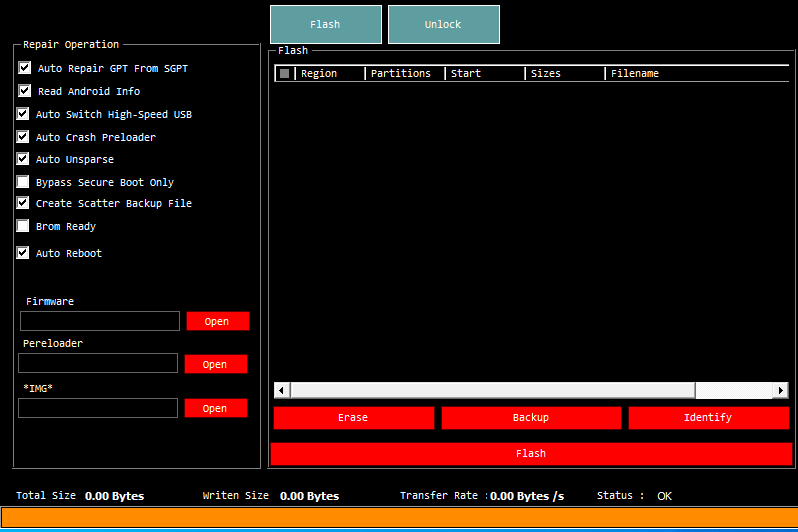
Task: Disable Auto Crash Preloader
Action: pyautogui.click(x=23, y=136)
